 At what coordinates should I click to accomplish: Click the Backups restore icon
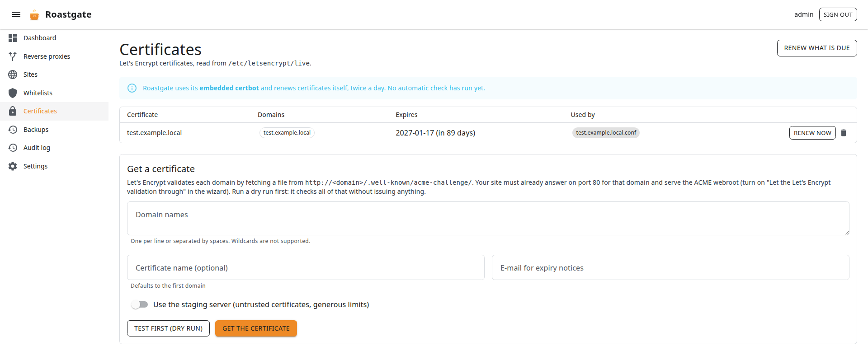pyautogui.click(x=13, y=130)
